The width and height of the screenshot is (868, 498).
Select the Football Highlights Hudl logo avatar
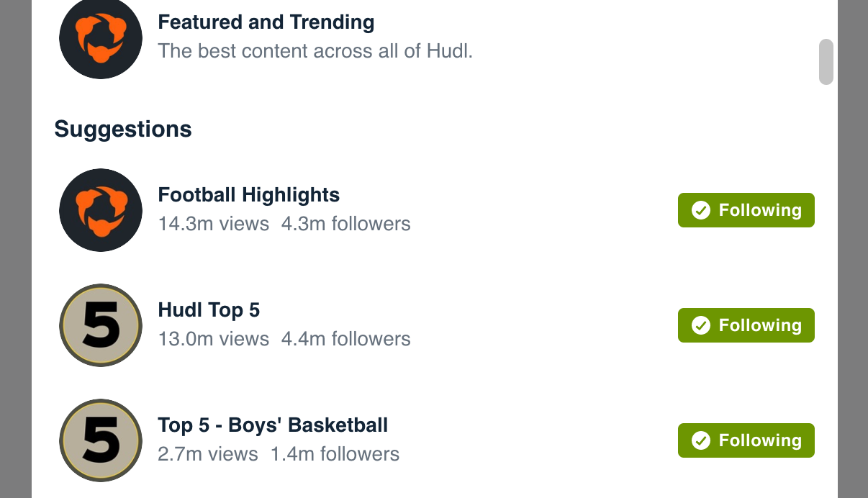click(101, 210)
